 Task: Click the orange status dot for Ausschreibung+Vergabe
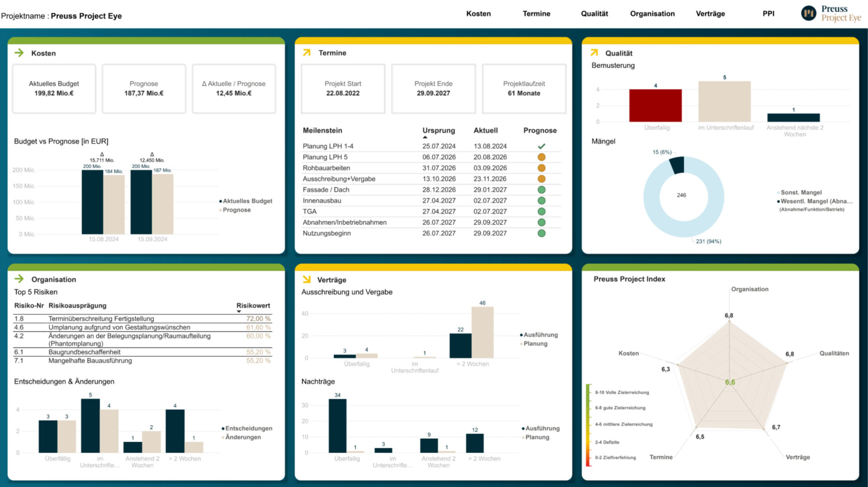pos(541,179)
